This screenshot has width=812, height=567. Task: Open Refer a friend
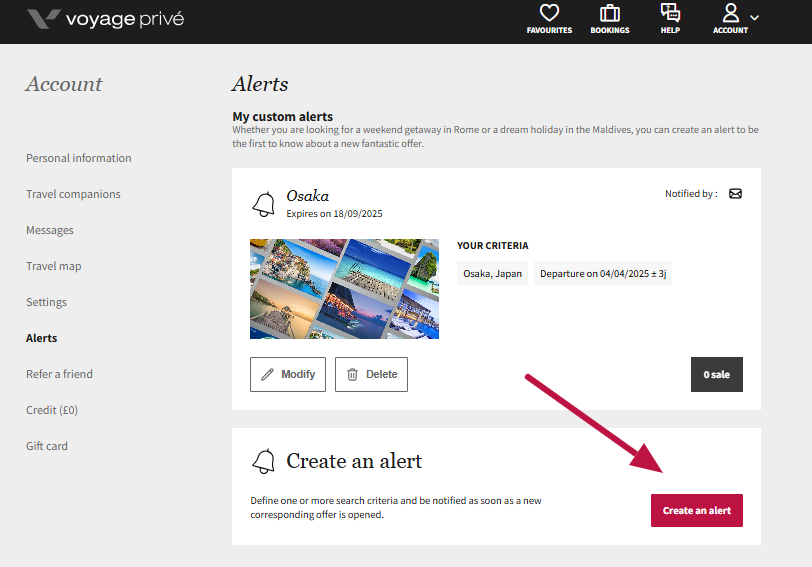[59, 374]
